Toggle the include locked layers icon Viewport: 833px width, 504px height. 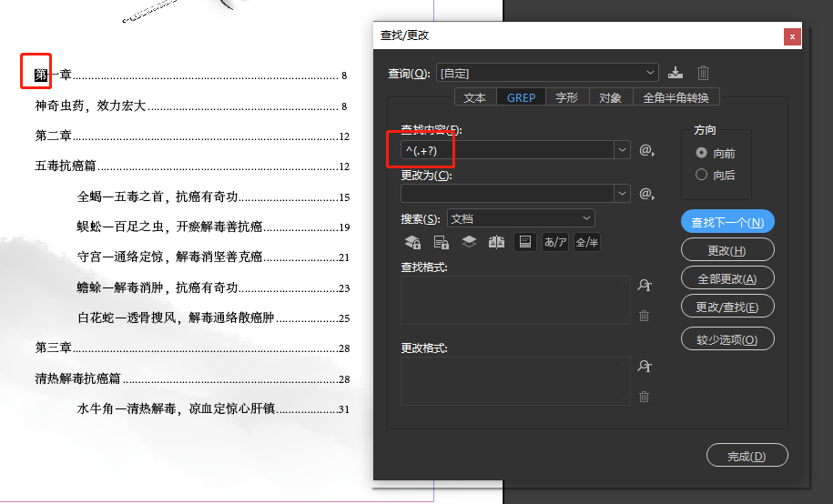(412, 242)
